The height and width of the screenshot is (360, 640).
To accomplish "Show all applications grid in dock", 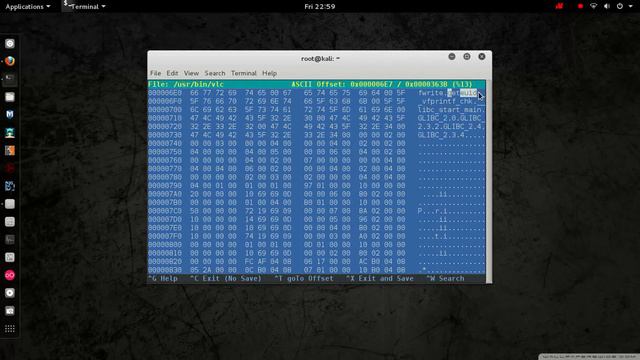I will [x=10, y=329].
